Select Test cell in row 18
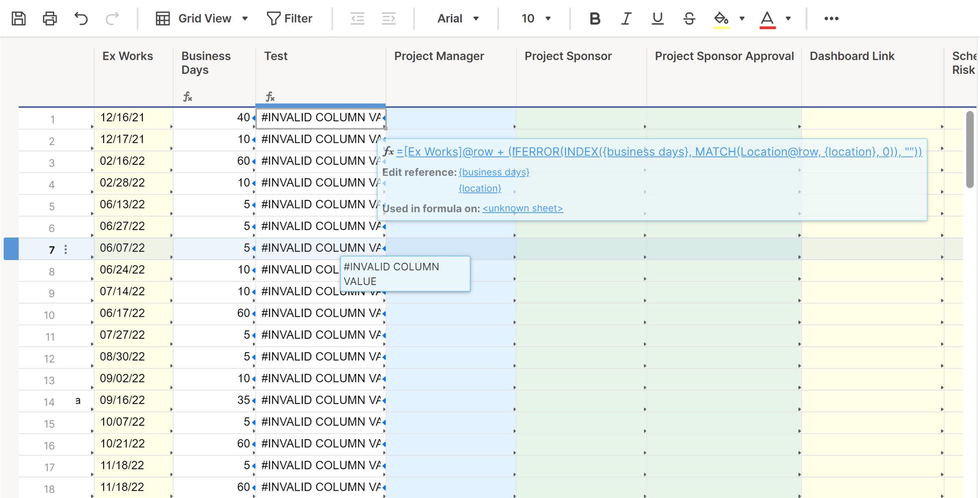Screen dimensions: 980x498 pos(321,488)
